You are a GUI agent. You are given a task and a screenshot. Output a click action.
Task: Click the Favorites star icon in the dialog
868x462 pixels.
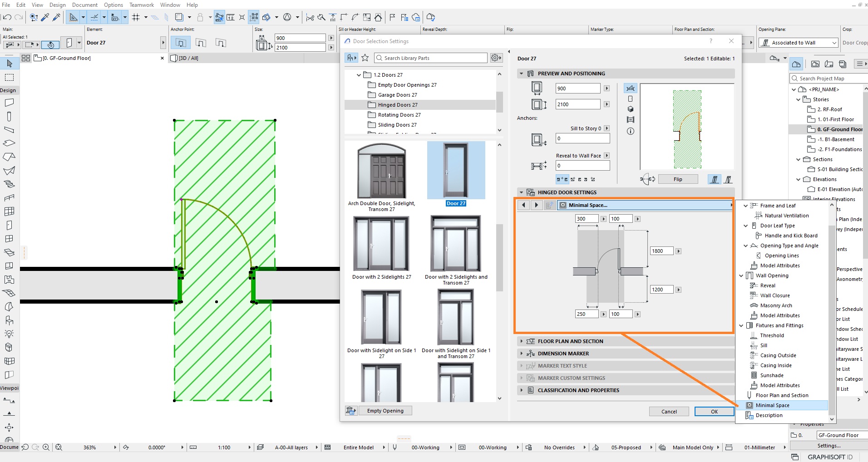coord(365,58)
